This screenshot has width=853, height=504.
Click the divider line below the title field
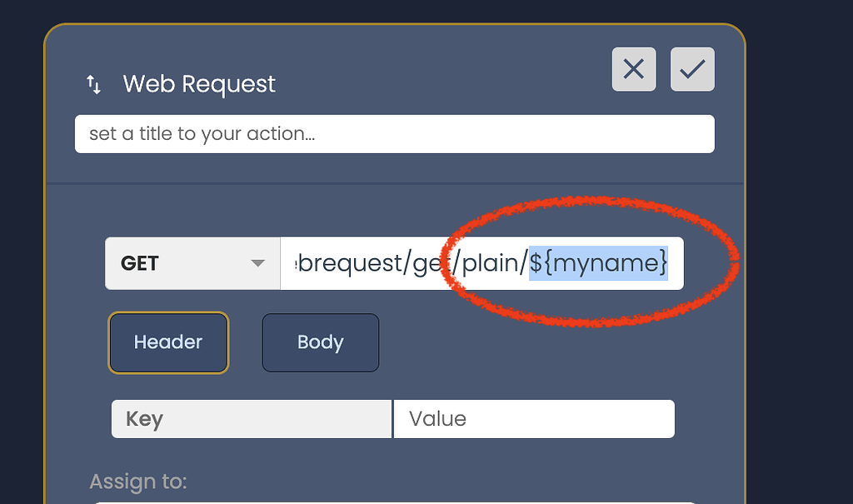[394, 183]
